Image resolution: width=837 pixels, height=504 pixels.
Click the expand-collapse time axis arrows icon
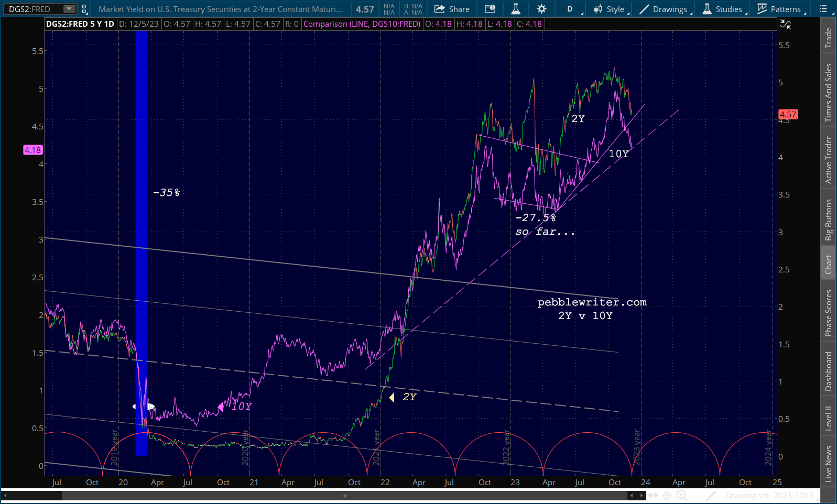click(x=653, y=496)
